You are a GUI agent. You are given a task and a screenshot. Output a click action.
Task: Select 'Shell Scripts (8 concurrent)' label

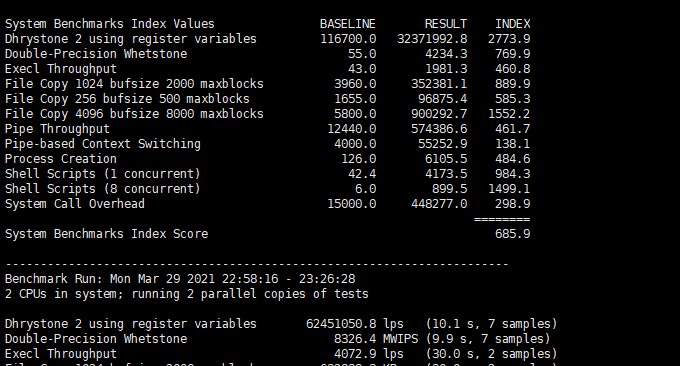pyautogui.click(x=103, y=189)
